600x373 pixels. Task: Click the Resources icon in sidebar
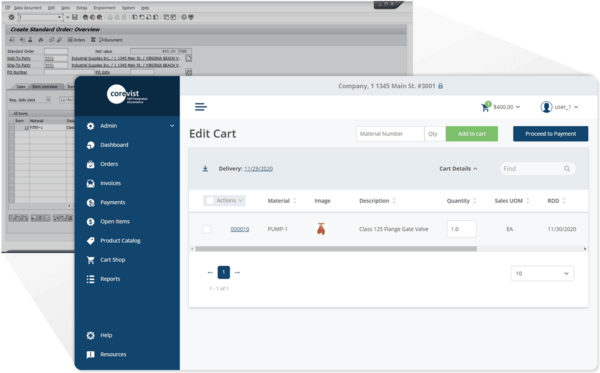tap(90, 355)
